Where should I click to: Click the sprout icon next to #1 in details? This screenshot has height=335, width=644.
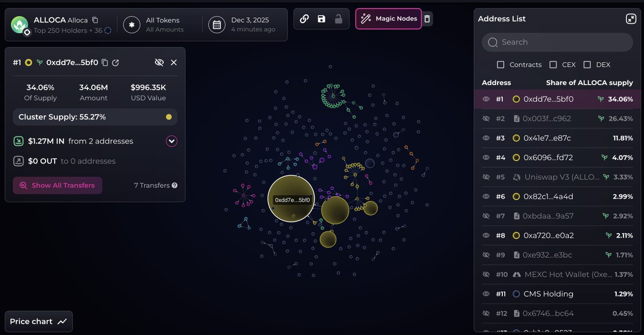39,63
